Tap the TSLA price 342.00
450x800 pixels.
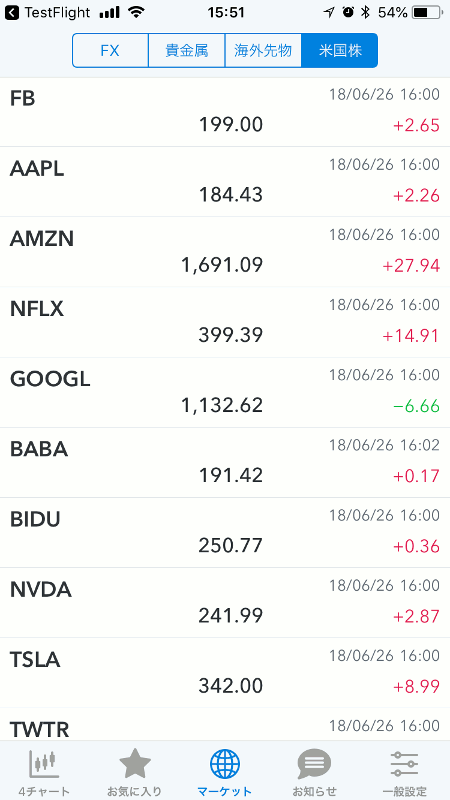click(x=231, y=686)
